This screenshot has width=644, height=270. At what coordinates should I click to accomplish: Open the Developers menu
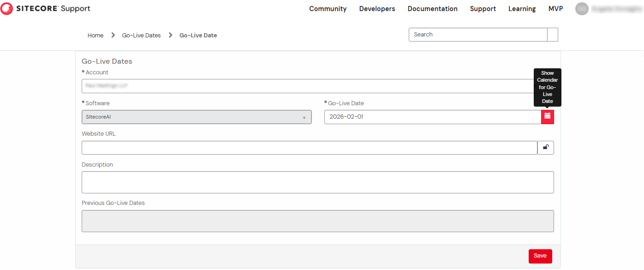click(377, 9)
